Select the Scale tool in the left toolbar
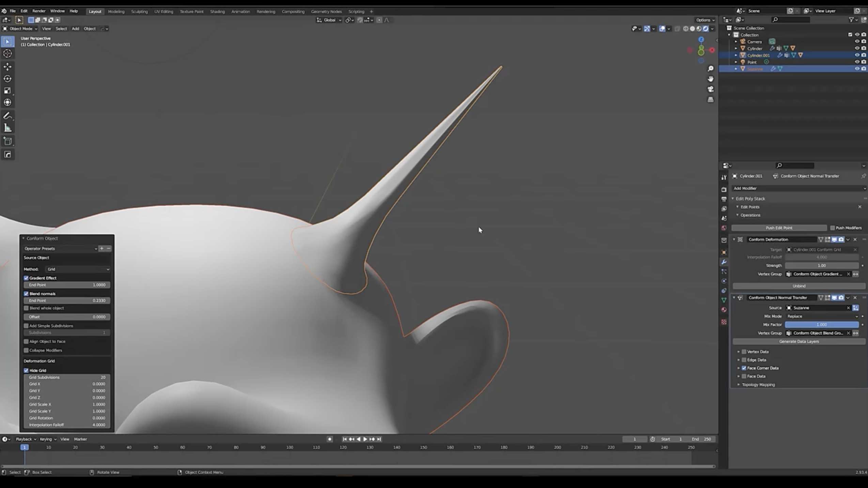 pyautogui.click(x=7, y=91)
